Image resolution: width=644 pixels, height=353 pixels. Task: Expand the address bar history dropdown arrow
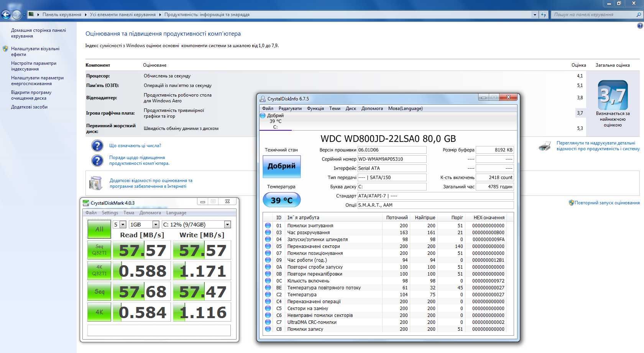point(535,15)
